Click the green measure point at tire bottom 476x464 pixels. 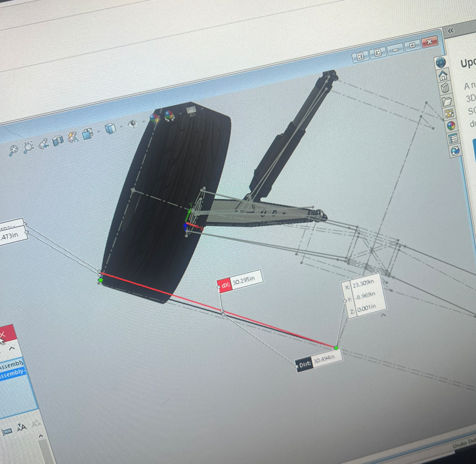pos(101,280)
